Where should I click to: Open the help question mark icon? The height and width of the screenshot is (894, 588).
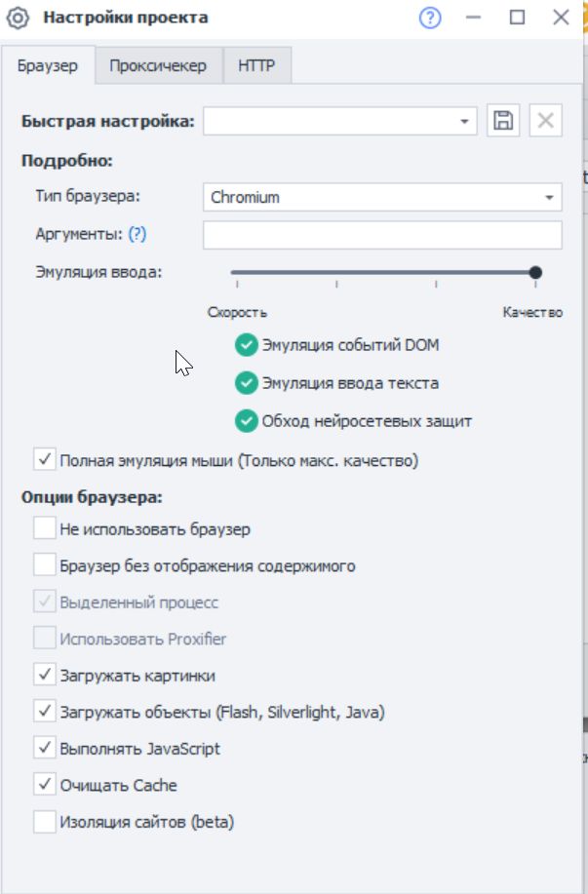click(x=430, y=18)
